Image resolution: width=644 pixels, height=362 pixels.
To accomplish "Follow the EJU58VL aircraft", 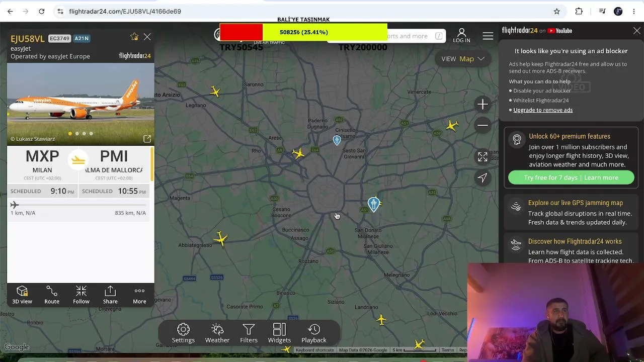I will pyautogui.click(x=81, y=295).
